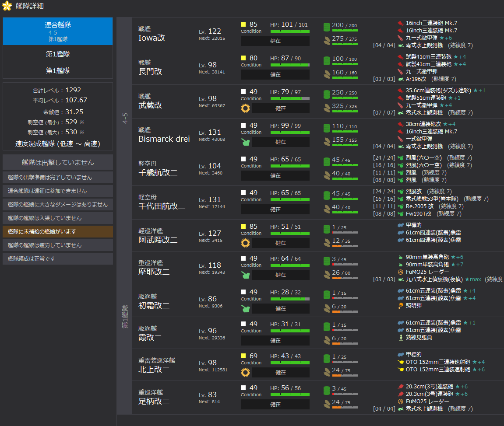Click the green fuel drum icon for Iowa改
The height and width of the screenshot is (426, 504).
click(x=327, y=27)
